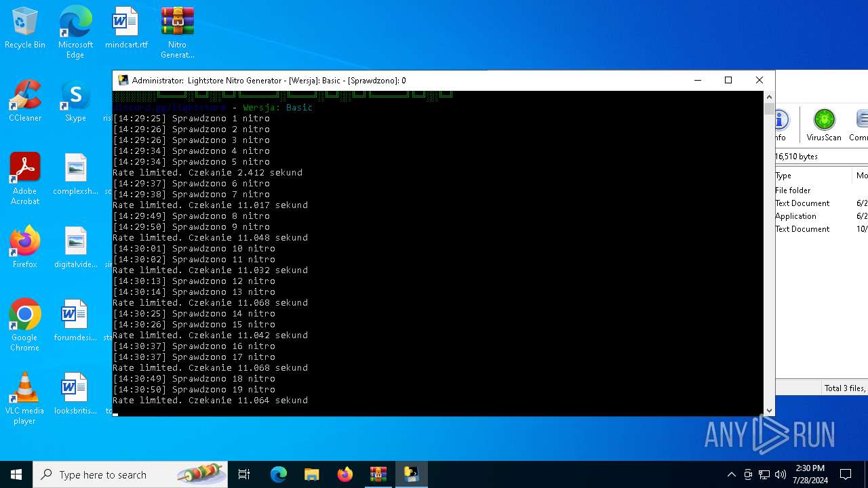Click 'Total 3 files' status text

tap(845, 388)
